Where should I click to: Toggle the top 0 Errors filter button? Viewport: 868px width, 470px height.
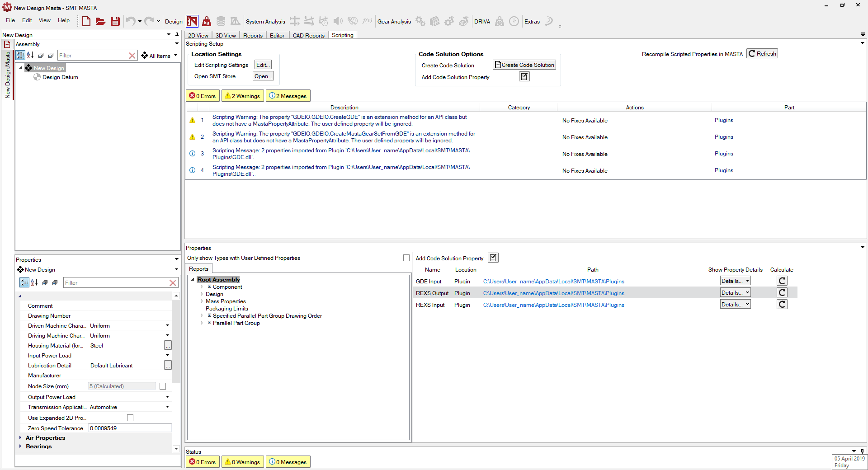(203, 96)
